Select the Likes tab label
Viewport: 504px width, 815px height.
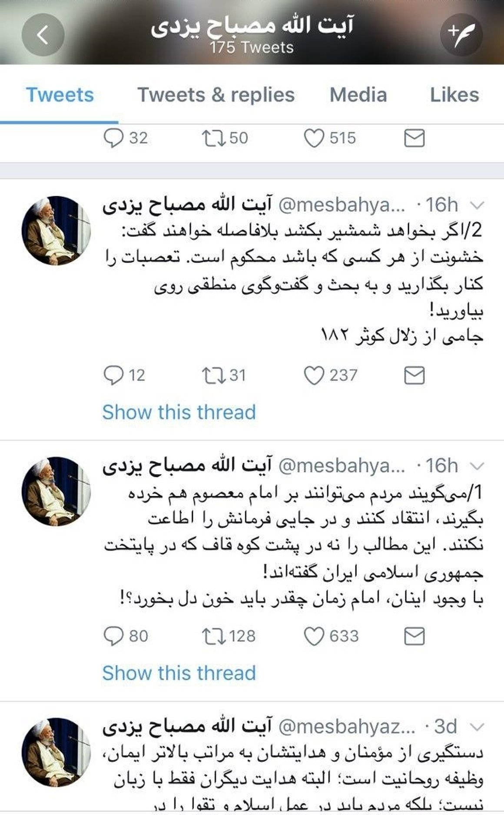454,94
